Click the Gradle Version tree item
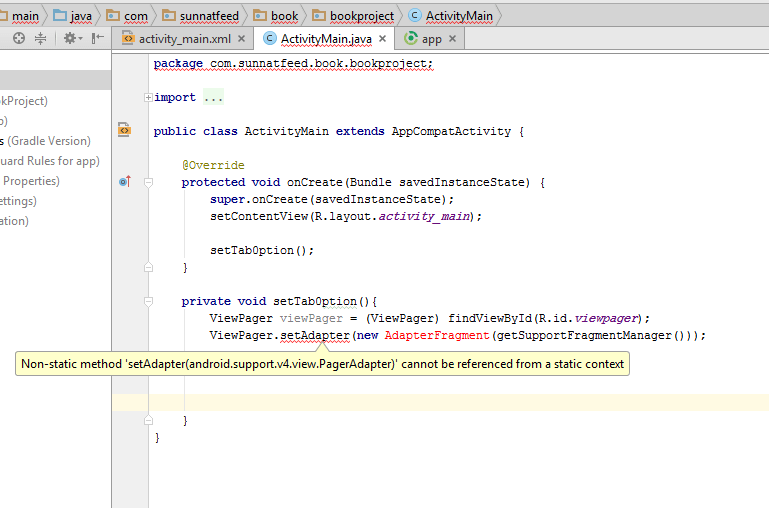This screenshot has width=769, height=508. pos(46,141)
